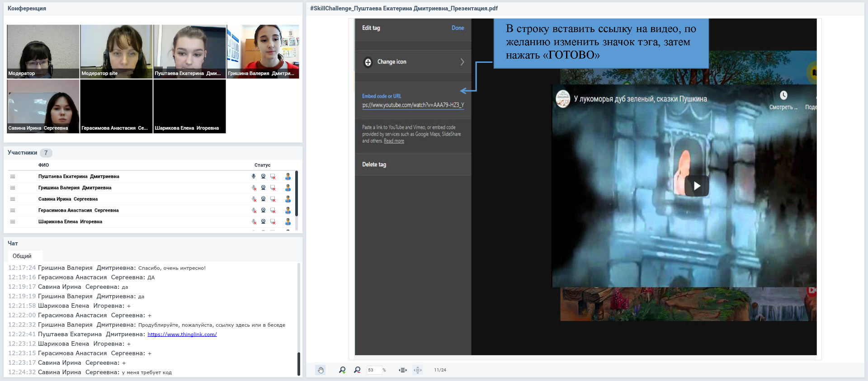
Task: Toggle webcam of Савина Ирина Сергеевна
Action: (263, 199)
